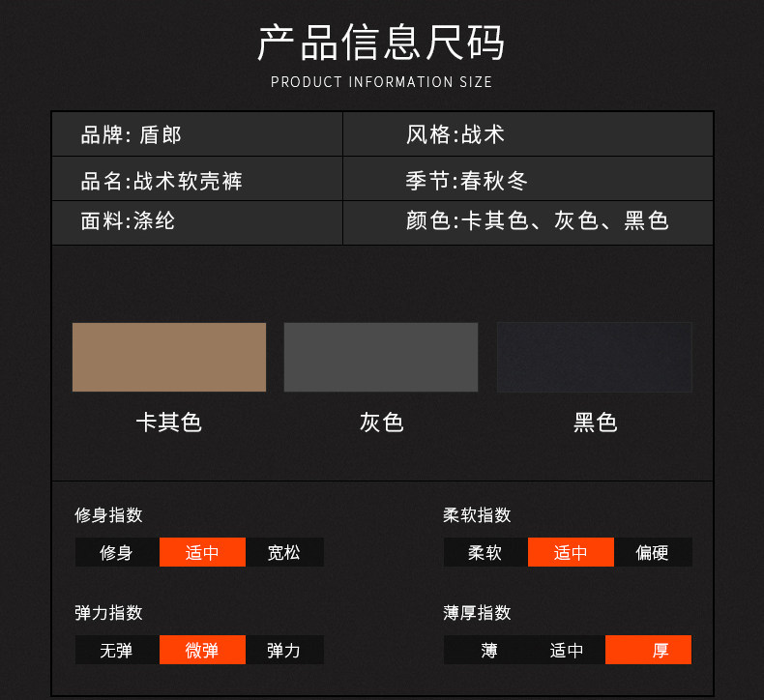Screen dimensions: 764x700
Task: Click the 季节:春秋冬 season cell
Action: [x=528, y=179]
